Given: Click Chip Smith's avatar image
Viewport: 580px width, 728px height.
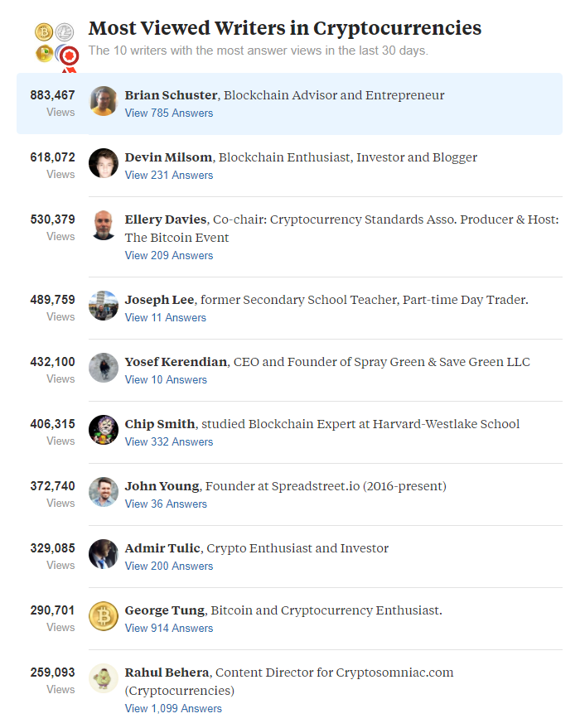Looking at the screenshot, I should [104, 430].
